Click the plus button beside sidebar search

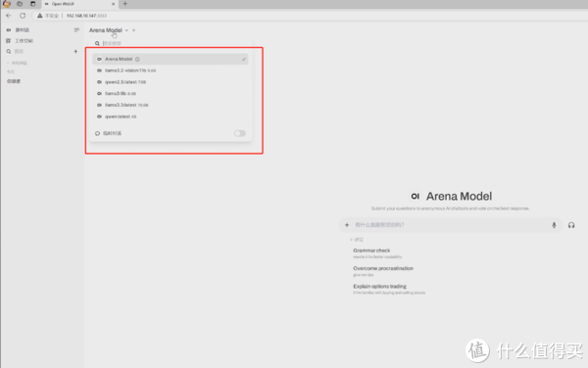coord(75,51)
